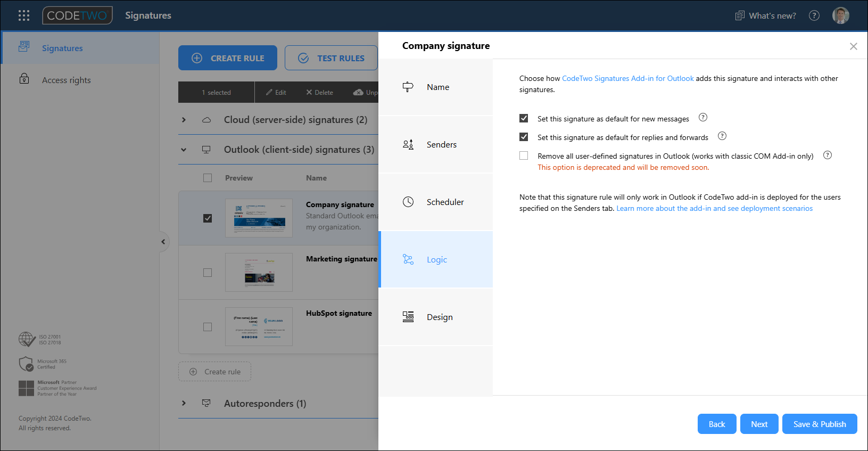Click the ISO 27001 certification badge
Image resolution: width=868 pixels, height=451 pixels.
pyautogui.click(x=40, y=339)
